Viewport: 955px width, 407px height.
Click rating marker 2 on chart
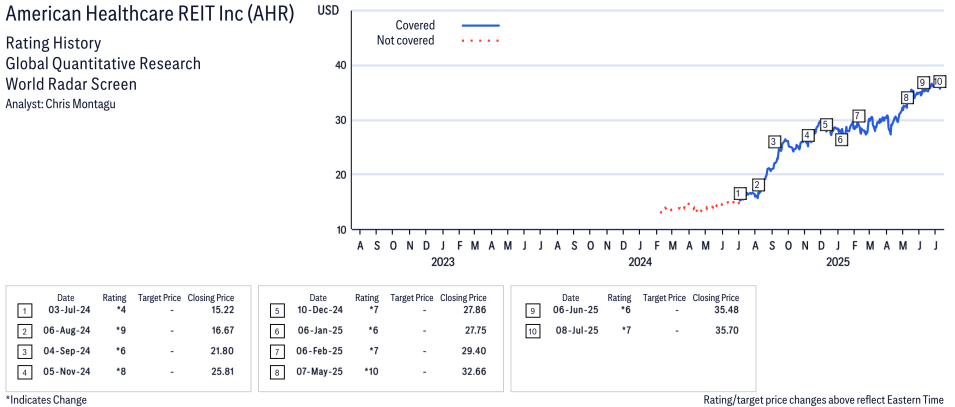pyautogui.click(x=758, y=185)
